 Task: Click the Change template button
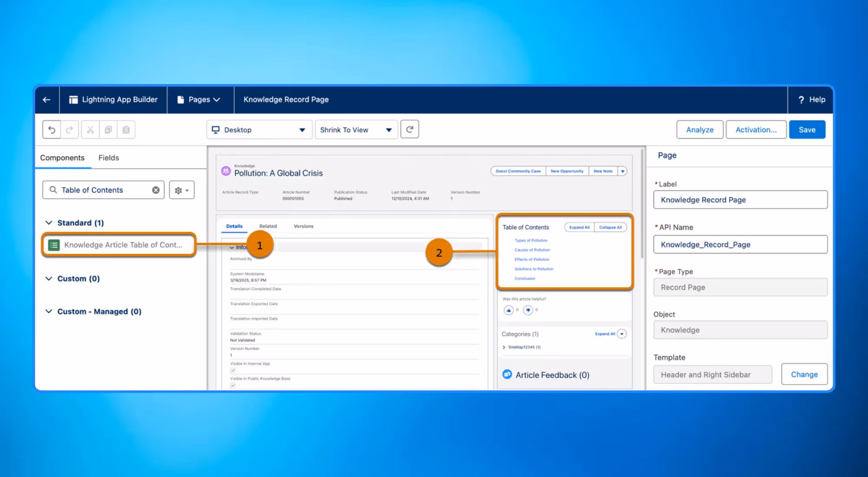tap(804, 374)
